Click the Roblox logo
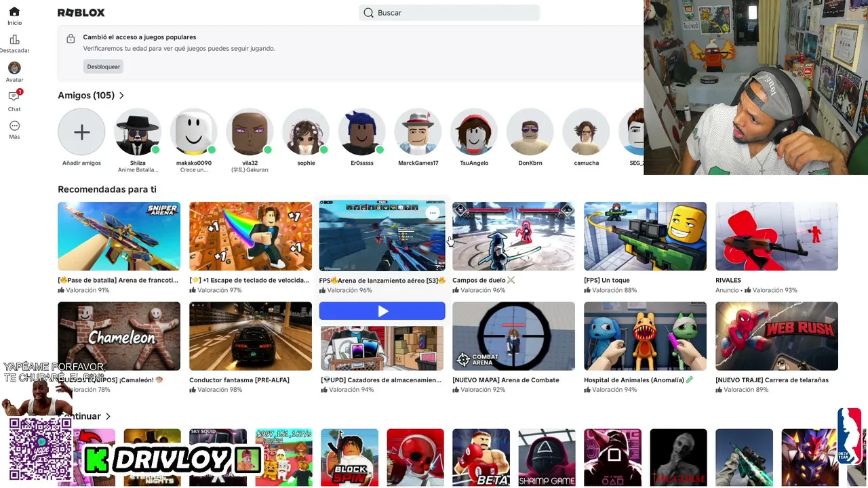 pos(81,13)
